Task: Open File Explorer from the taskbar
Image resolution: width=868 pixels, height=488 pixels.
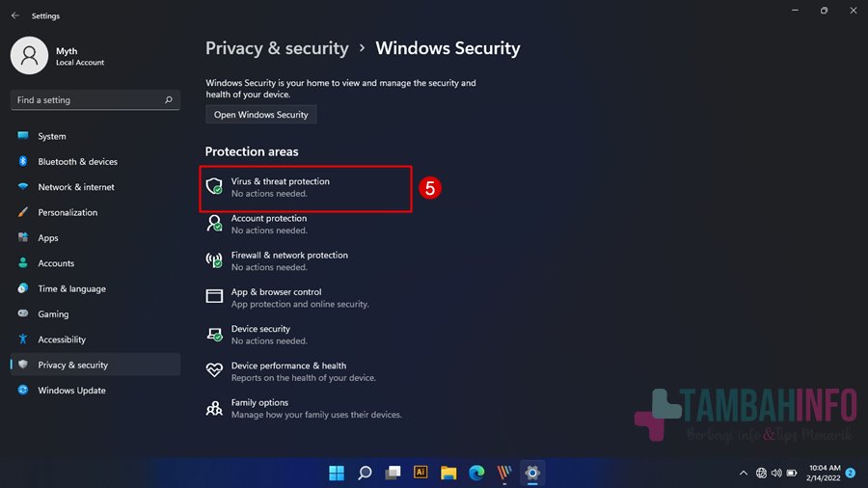Action: (448, 473)
